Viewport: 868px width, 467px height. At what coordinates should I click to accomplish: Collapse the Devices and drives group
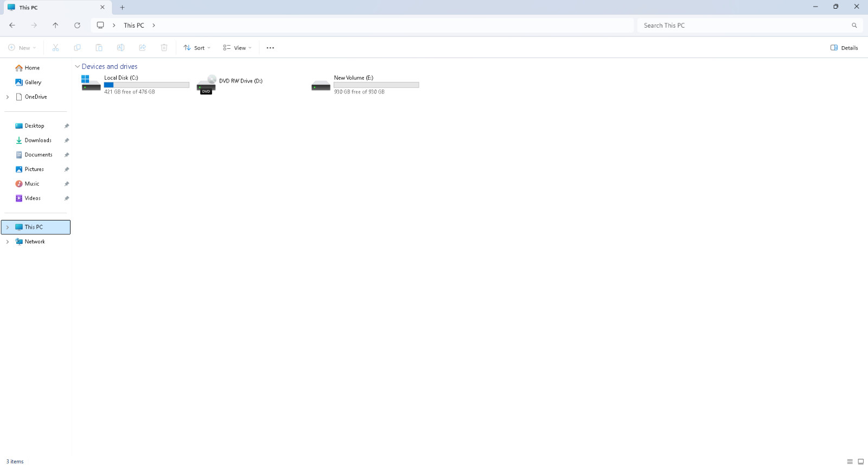click(x=77, y=67)
